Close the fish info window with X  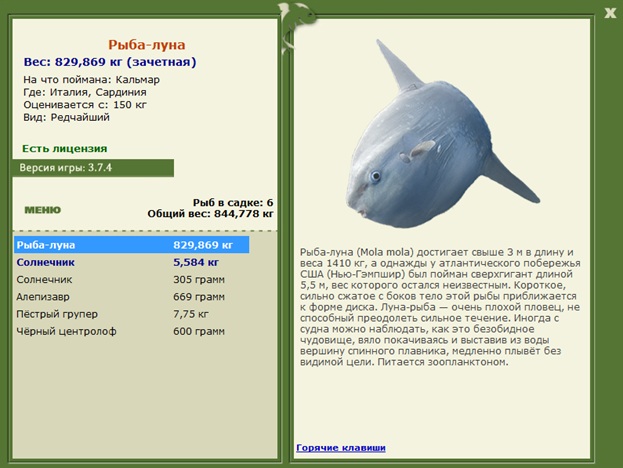click(x=610, y=12)
